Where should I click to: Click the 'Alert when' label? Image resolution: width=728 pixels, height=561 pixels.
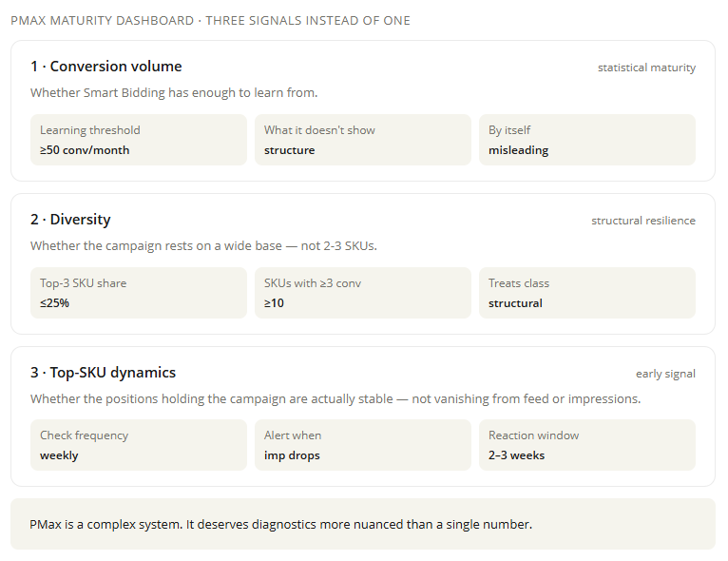(293, 435)
